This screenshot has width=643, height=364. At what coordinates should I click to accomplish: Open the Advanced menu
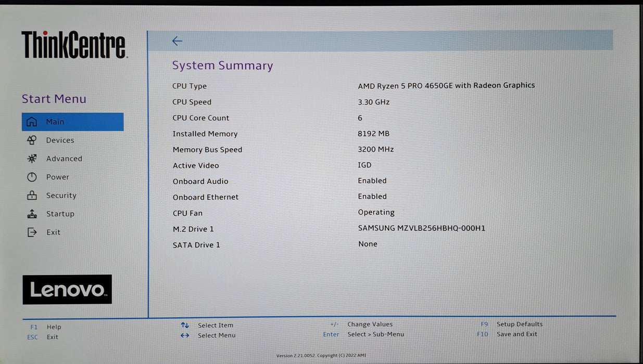[64, 159]
